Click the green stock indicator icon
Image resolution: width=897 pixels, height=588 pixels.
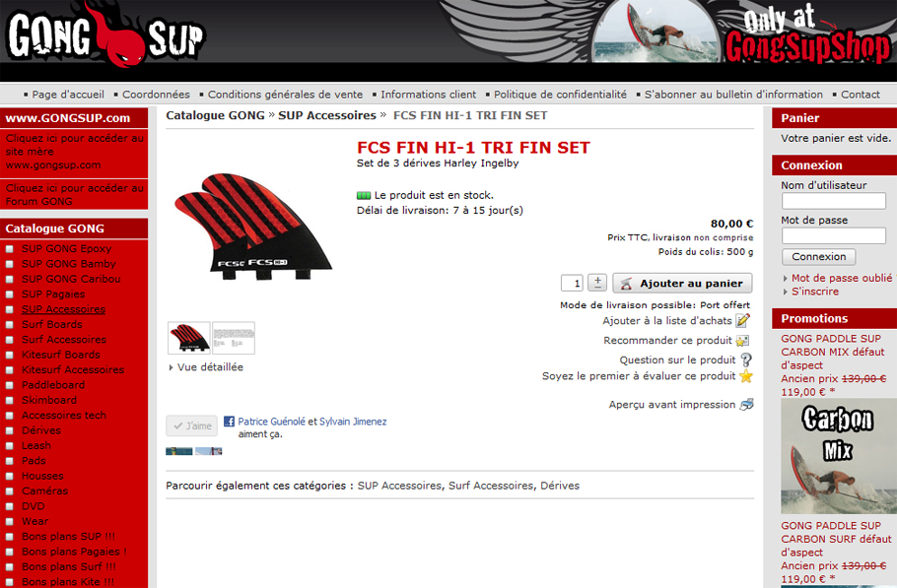(364, 195)
